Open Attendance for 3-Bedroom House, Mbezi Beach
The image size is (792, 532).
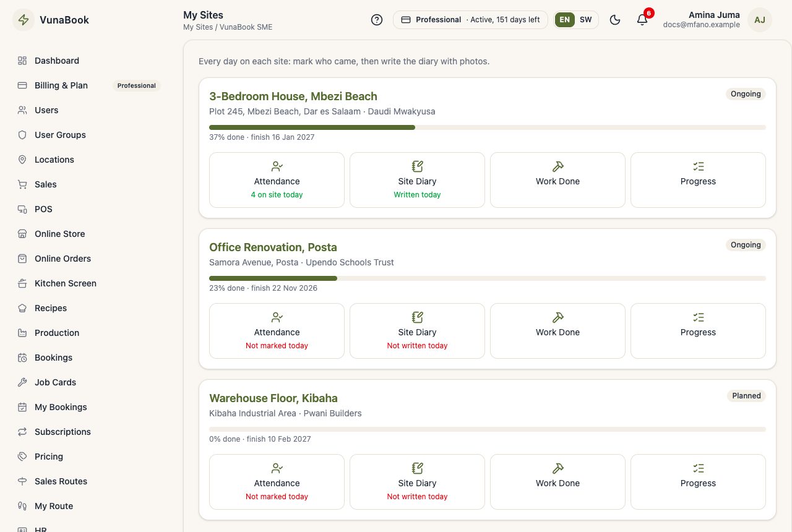(277, 180)
